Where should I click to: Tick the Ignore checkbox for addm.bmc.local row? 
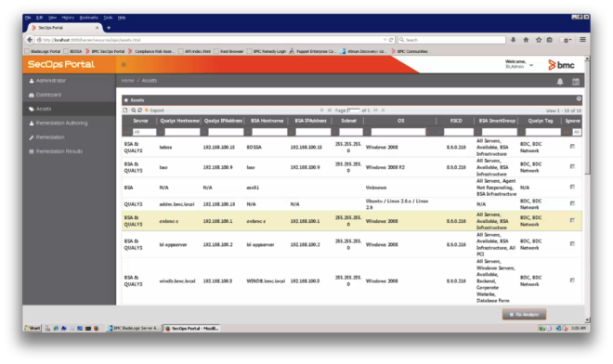[x=572, y=203]
